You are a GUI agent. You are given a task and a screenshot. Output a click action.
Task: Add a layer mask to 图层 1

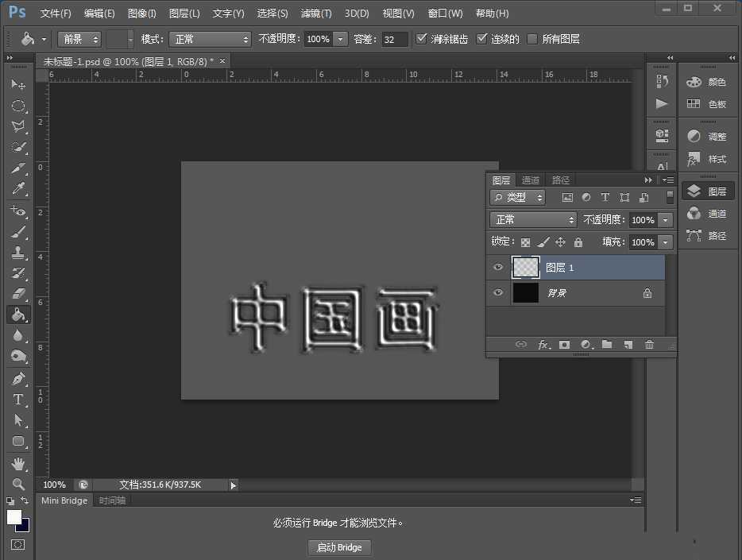coord(564,345)
